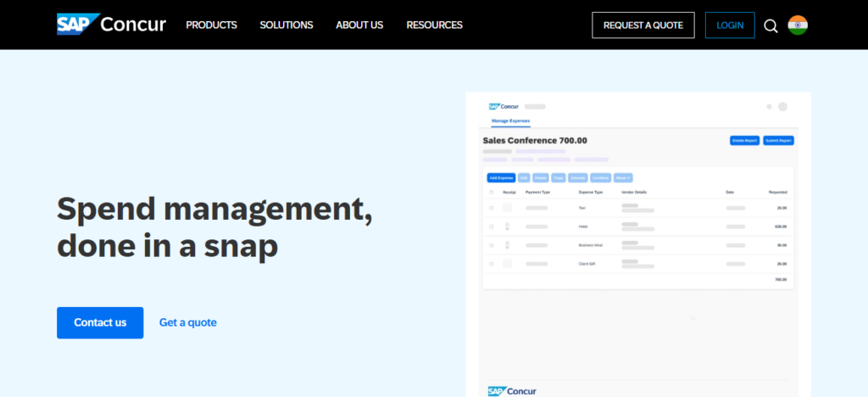Click the Copy button in expense toolbar
The height and width of the screenshot is (397, 868).
coord(558,178)
